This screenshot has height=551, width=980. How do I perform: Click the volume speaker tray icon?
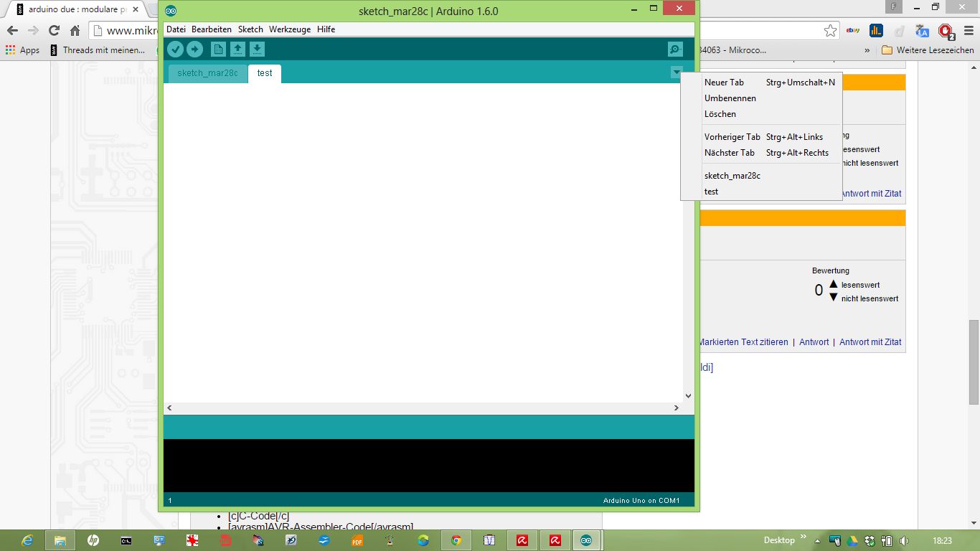pos(904,540)
